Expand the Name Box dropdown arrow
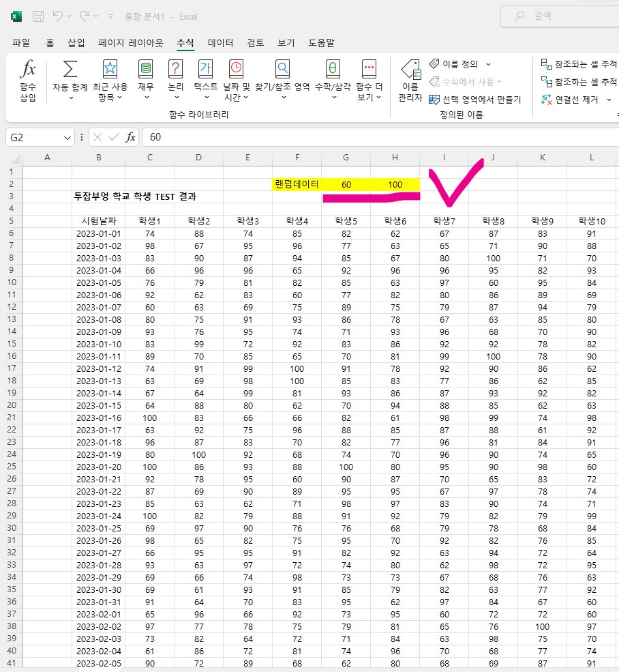The height and width of the screenshot is (672, 619). click(x=67, y=138)
